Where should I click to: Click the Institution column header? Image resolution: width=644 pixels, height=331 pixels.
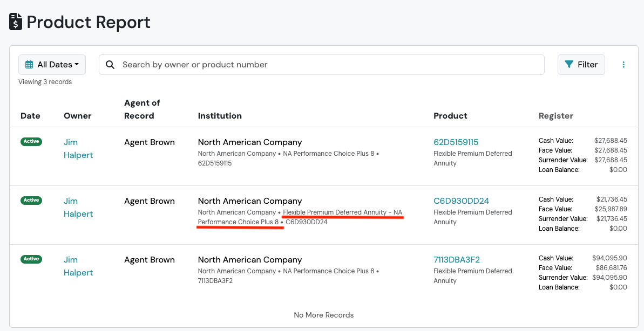coord(220,116)
